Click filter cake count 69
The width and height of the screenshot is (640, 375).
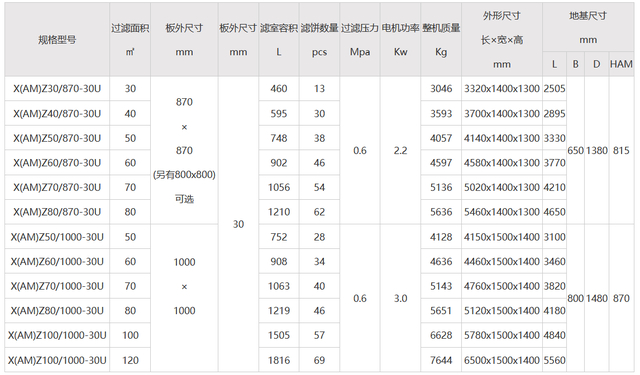point(319,360)
